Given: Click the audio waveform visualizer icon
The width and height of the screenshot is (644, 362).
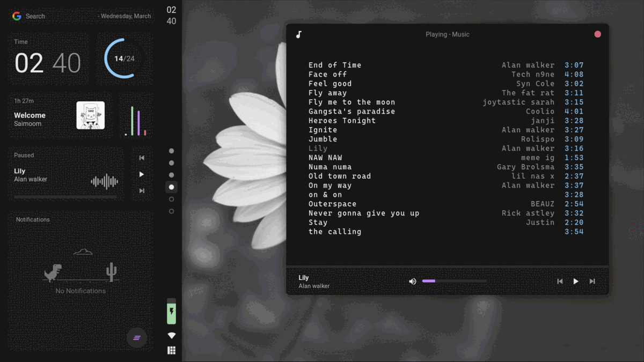Looking at the screenshot, I should point(105,181).
